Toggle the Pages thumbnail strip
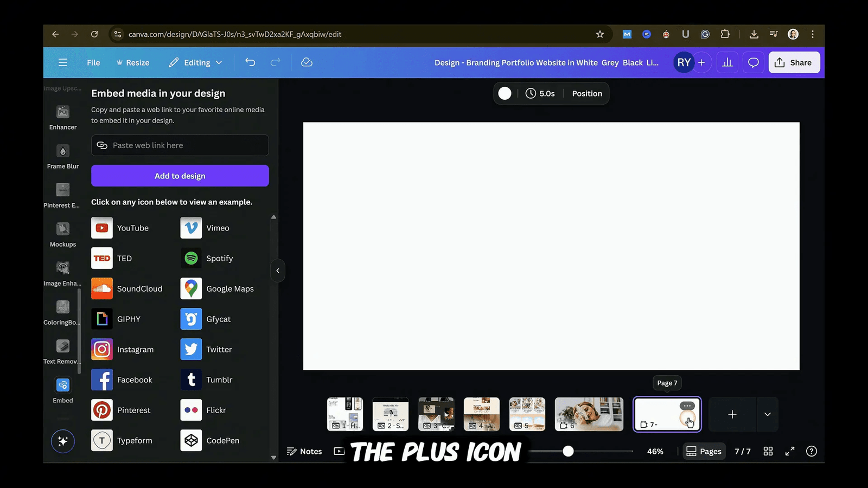868x488 pixels. (x=704, y=451)
